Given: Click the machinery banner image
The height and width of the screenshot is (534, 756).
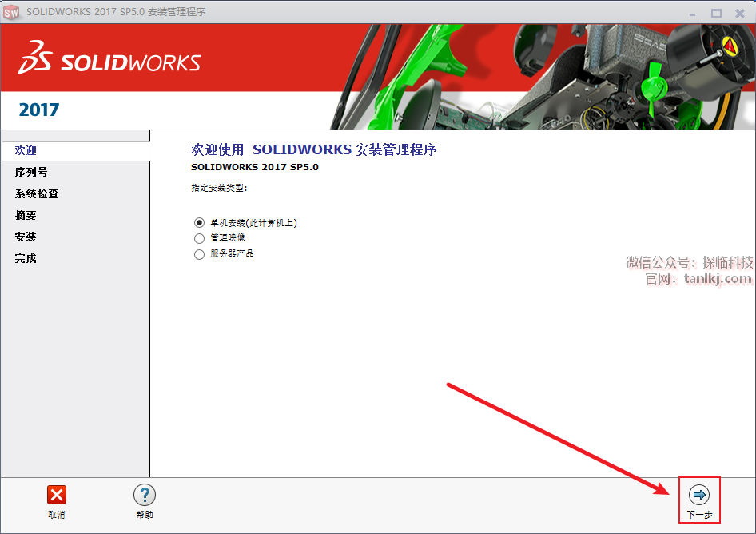Looking at the screenshot, I should (543, 76).
